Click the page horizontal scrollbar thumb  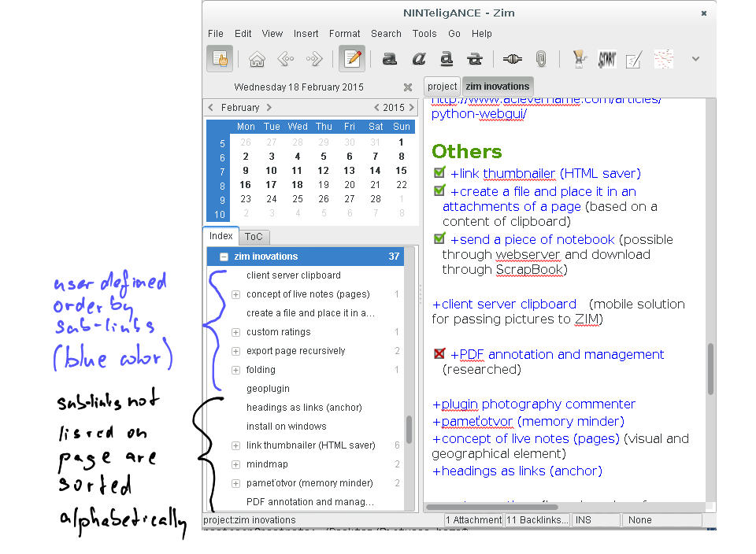pyautogui.click(x=491, y=507)
